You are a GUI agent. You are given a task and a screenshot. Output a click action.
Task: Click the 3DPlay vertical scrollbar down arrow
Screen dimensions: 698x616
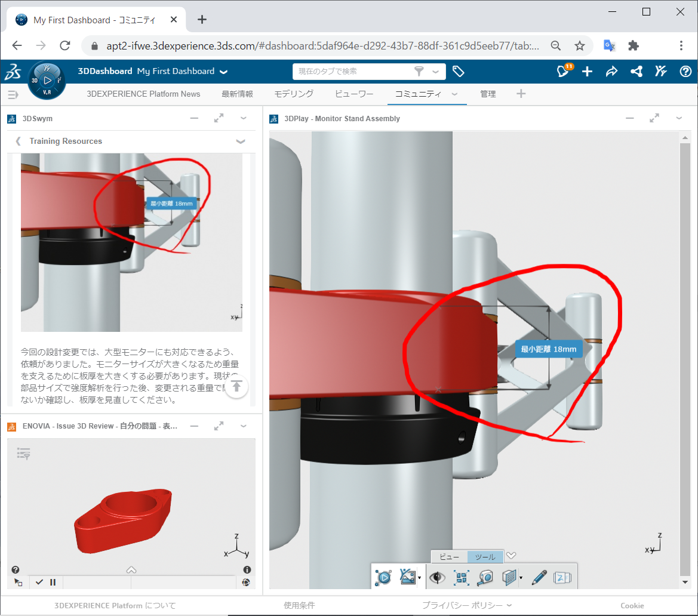pyautogui.click(x=685, y=582)
